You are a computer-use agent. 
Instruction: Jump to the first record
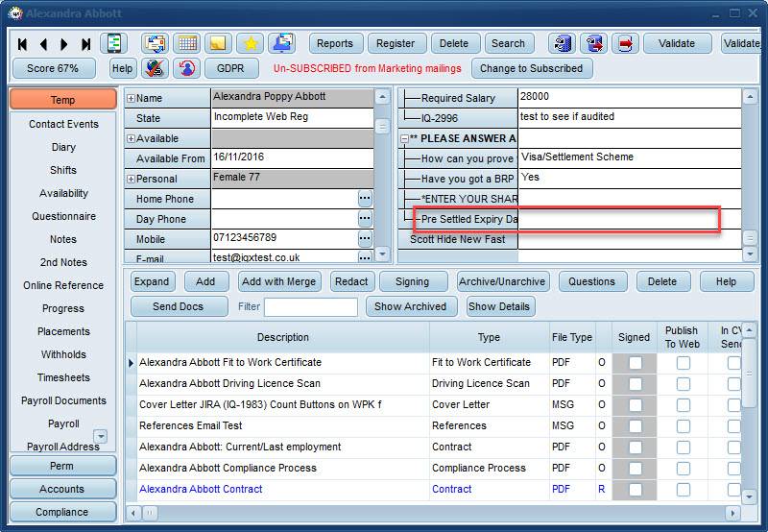(x=22, y=44)
